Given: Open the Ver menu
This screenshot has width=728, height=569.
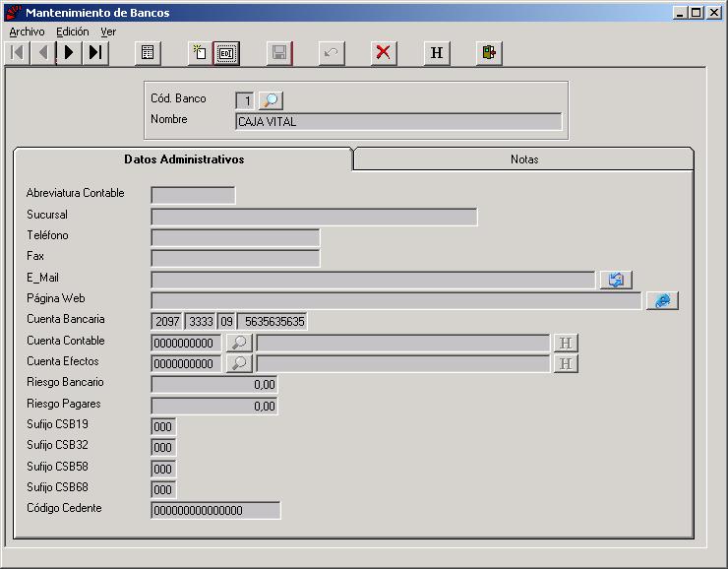Looking at the screenshot, I should [108, 32].
